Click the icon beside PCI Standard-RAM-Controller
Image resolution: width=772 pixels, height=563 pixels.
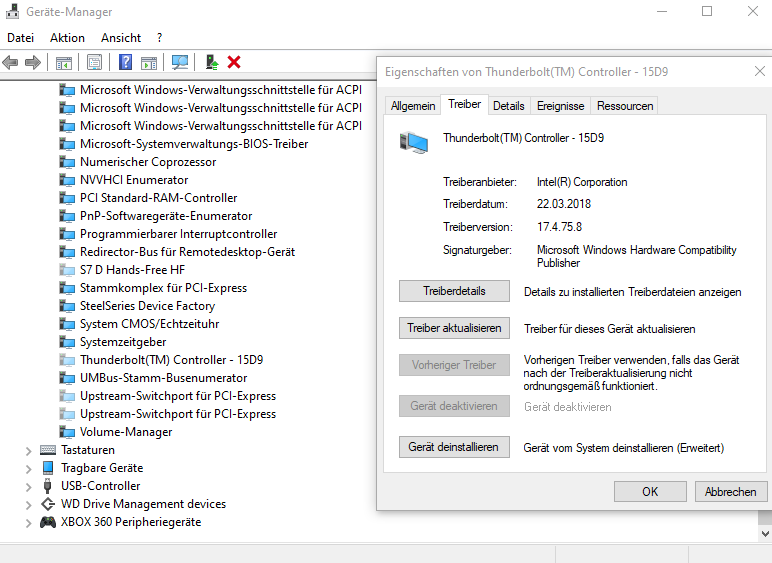pyautogui.click(x=67, y=198)
